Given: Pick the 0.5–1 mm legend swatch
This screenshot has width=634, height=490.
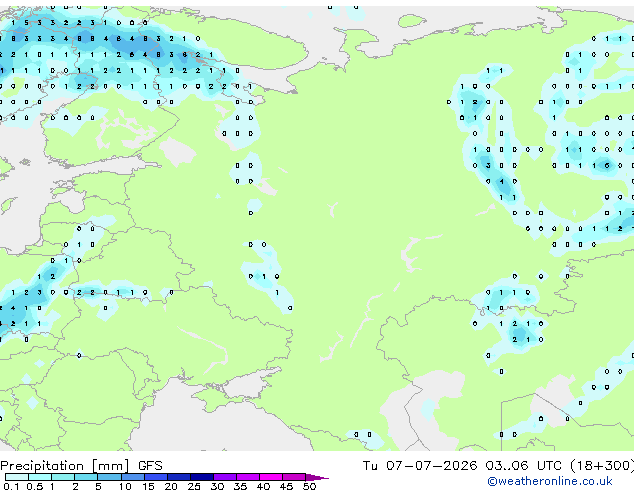Looking at the screenshot, I should tap(40, 477).
